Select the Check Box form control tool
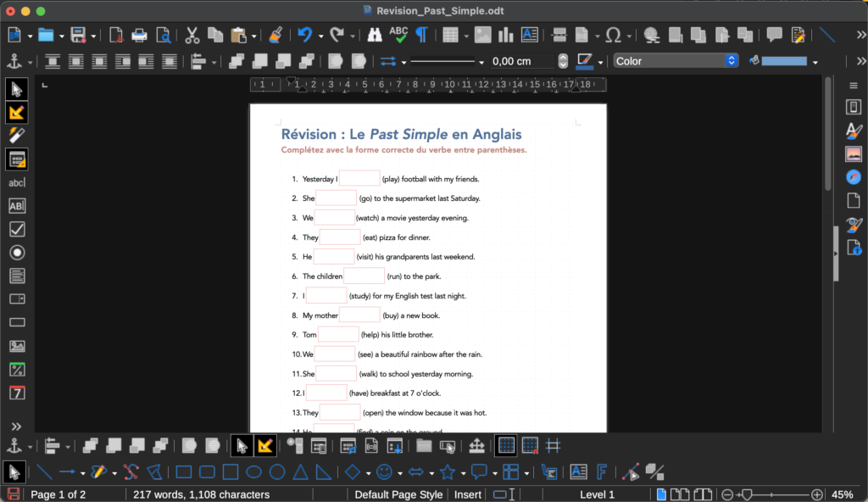Screen dimensions: 868x502 click(x=16, y=229)
